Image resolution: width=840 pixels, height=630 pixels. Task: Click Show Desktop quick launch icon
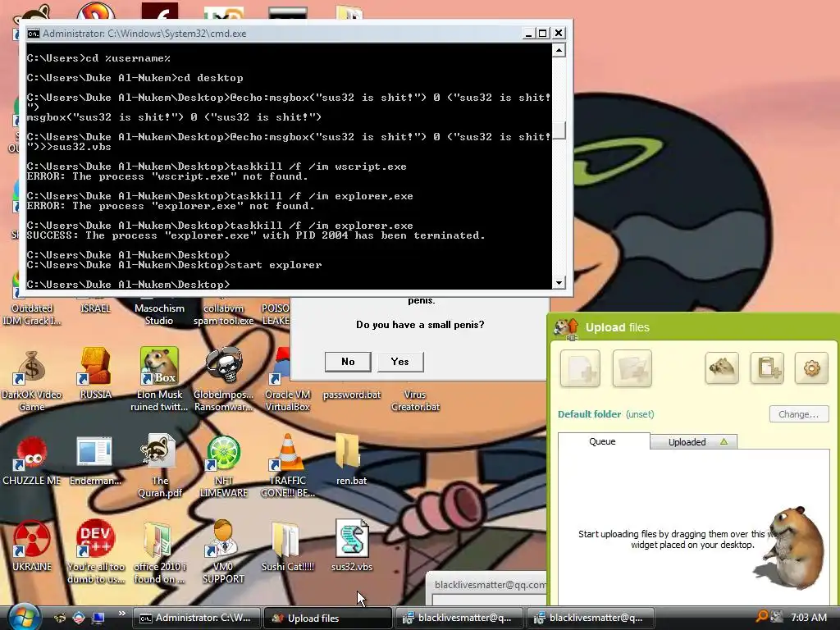pos(98,618)
